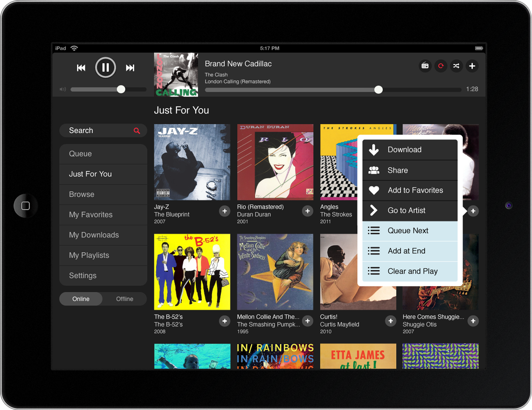This screenshot has height=410, width=532.
Task: Click London Calling (Remastered) album text
Action: 238,81
